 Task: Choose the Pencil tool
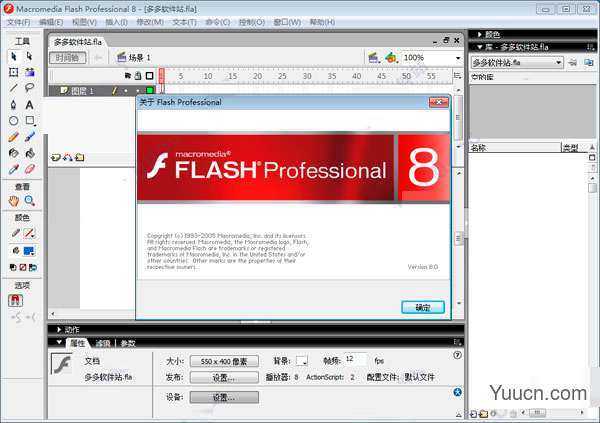14,137
